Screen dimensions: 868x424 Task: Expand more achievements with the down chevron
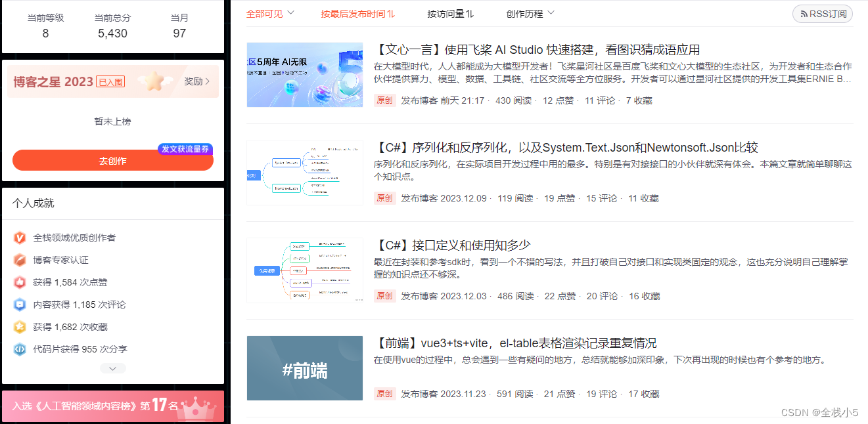click(x=112, y=369)
